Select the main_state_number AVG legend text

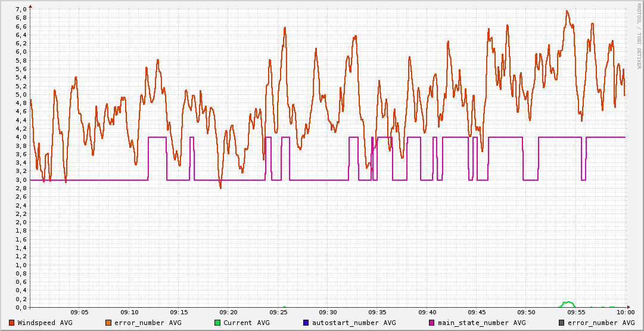click(481, 323)
